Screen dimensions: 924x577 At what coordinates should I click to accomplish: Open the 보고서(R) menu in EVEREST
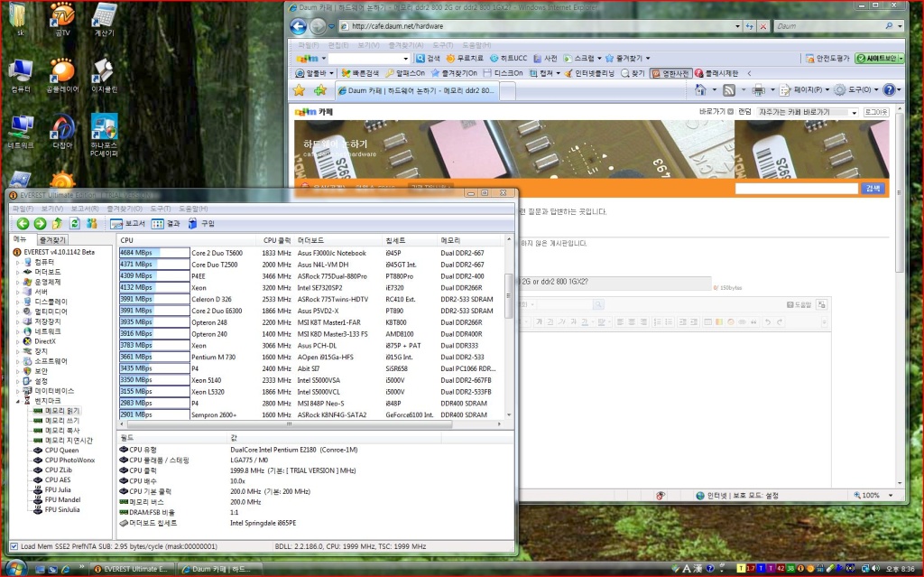(x=85, y=209)
